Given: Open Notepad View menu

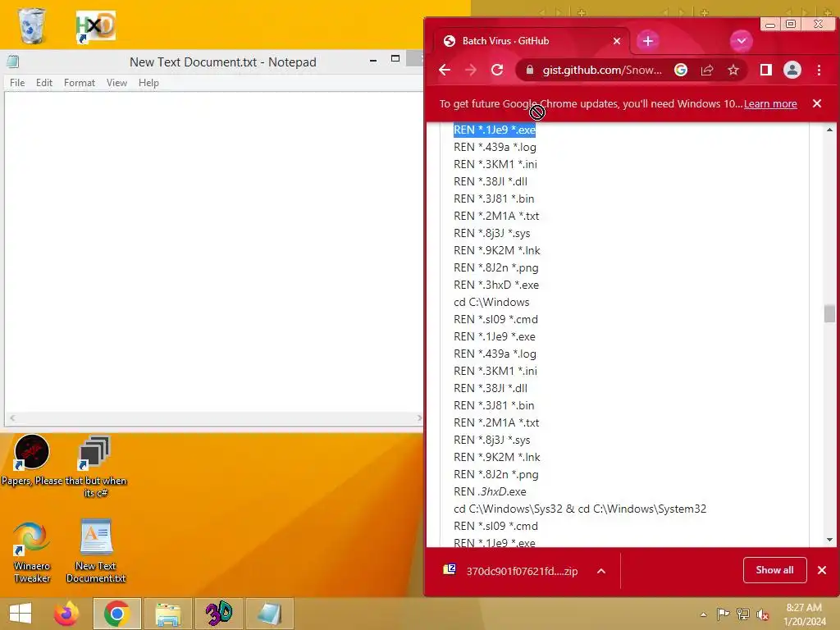Looking at the screenshot, I should (116, 83).
